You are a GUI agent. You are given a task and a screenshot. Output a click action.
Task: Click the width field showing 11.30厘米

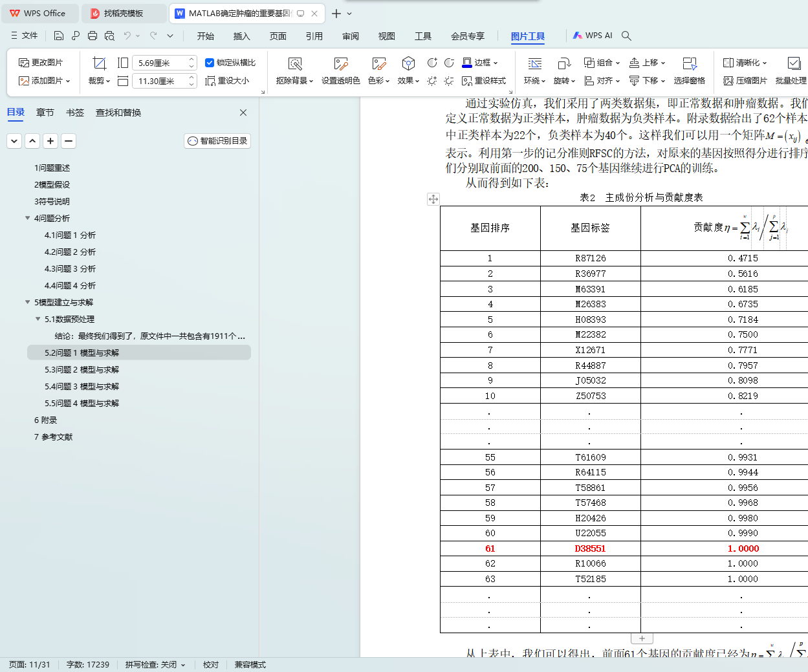pyautogui.click(x=164, y=81)
